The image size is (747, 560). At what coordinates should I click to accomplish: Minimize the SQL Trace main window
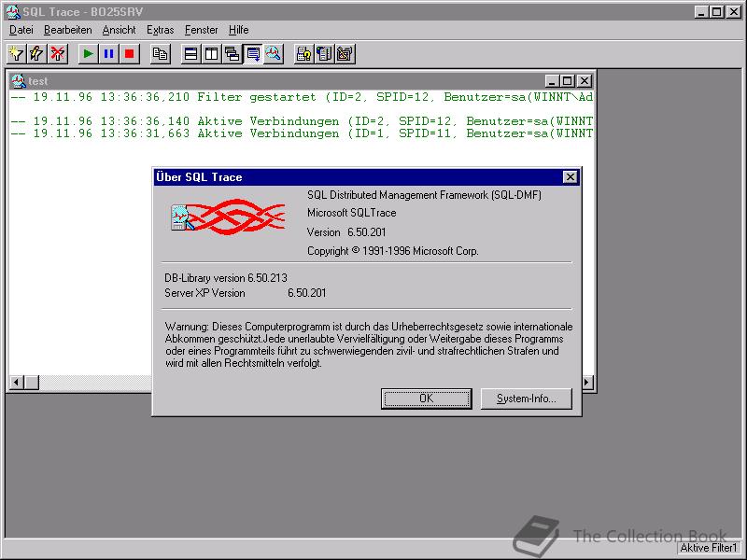701,12
